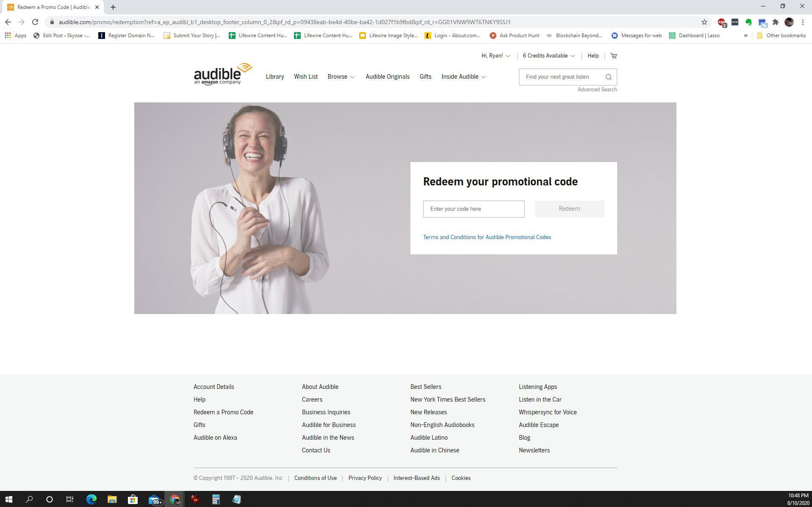Screen dimensions: 812x507
Task: Click the taskbar clock and date
Action: point(798,499)
